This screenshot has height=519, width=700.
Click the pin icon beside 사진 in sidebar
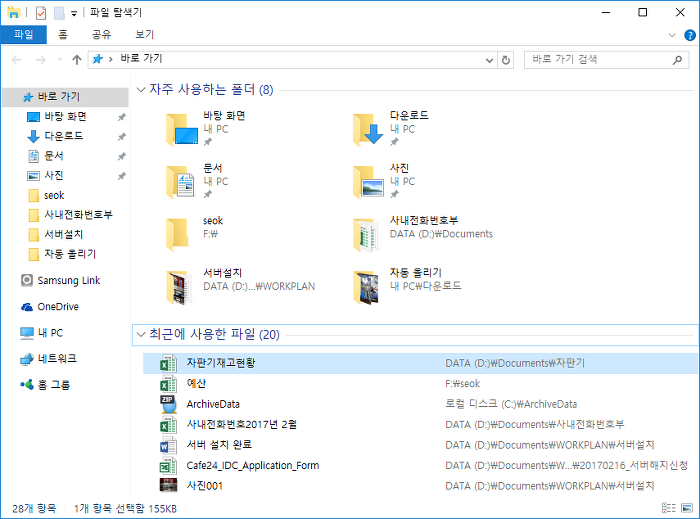click(121, 176)
